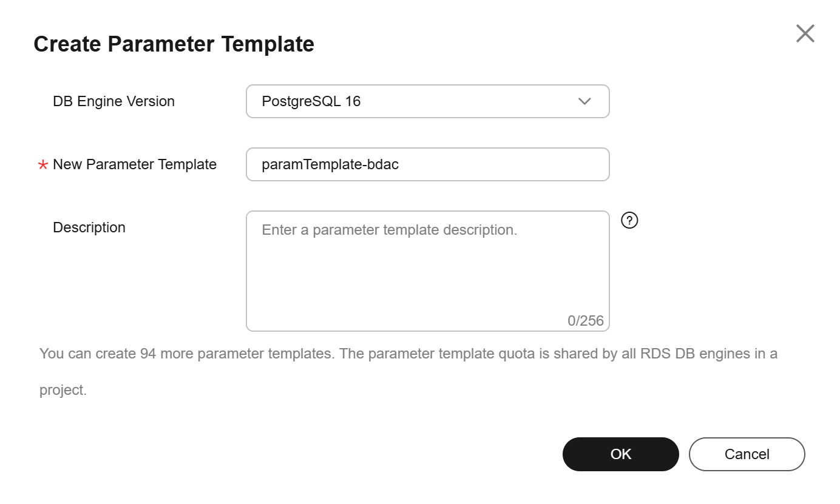Dismiss the dialog using Cancel
This screenshot has width=840, height=504.
pos(747,454)
